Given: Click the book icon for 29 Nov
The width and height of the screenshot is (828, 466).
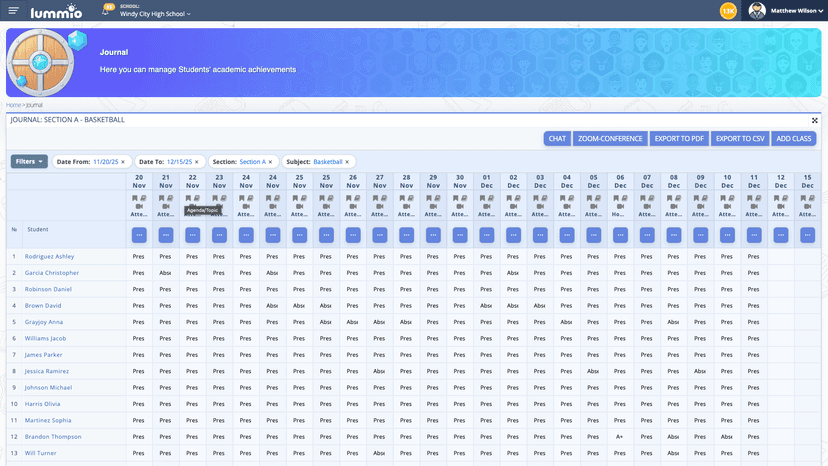Looking at the screenshot, I should tap(437, 198).
